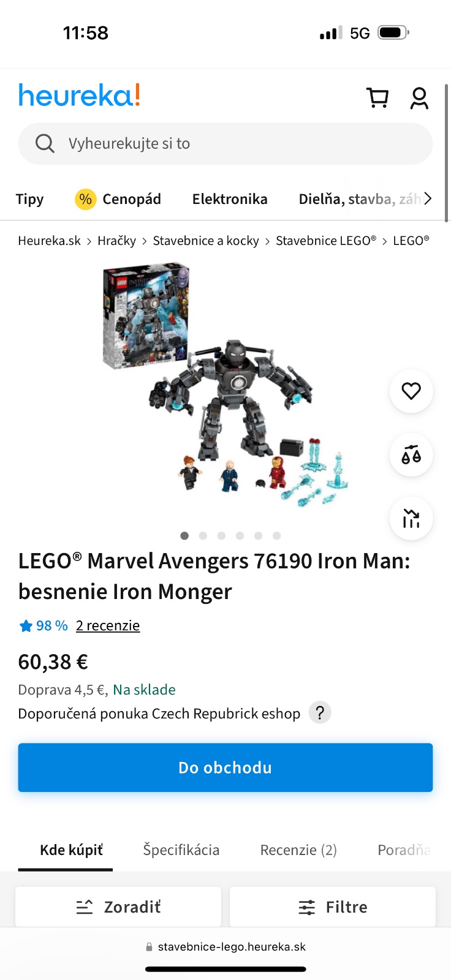
Task: Tap the heureka! logo
Action: click(x=80, y=95)
